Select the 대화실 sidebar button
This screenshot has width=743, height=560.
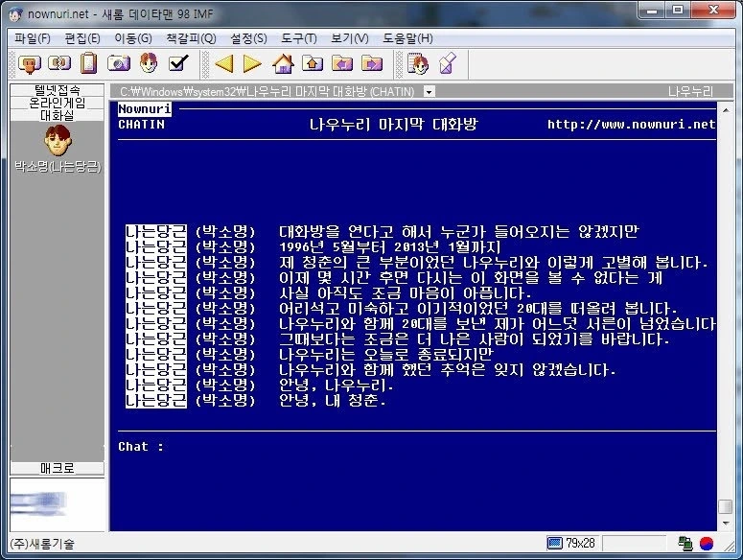tap(57, 115)
